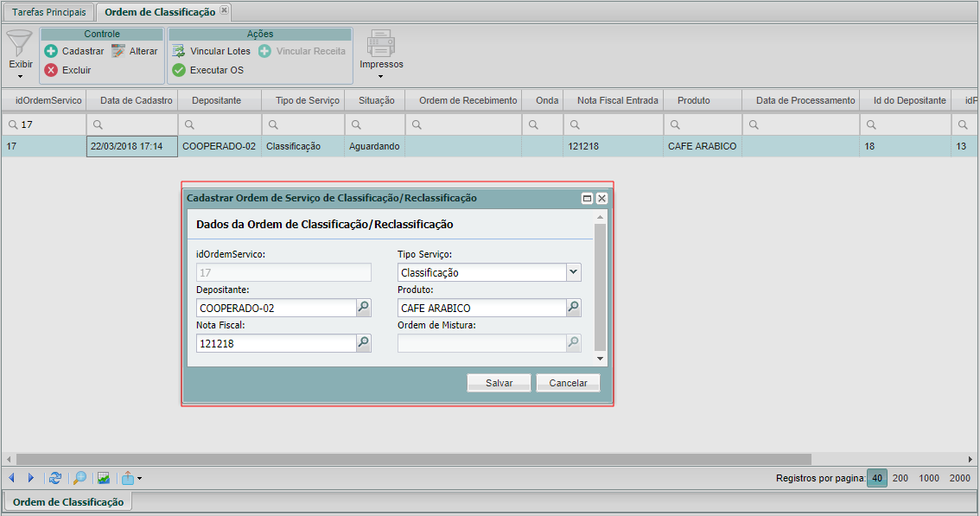This screenshot has height=516, width=980.
Task: Click the Nota Fiscal lookup magnifier in the dialog
Action: pos(364,343)
